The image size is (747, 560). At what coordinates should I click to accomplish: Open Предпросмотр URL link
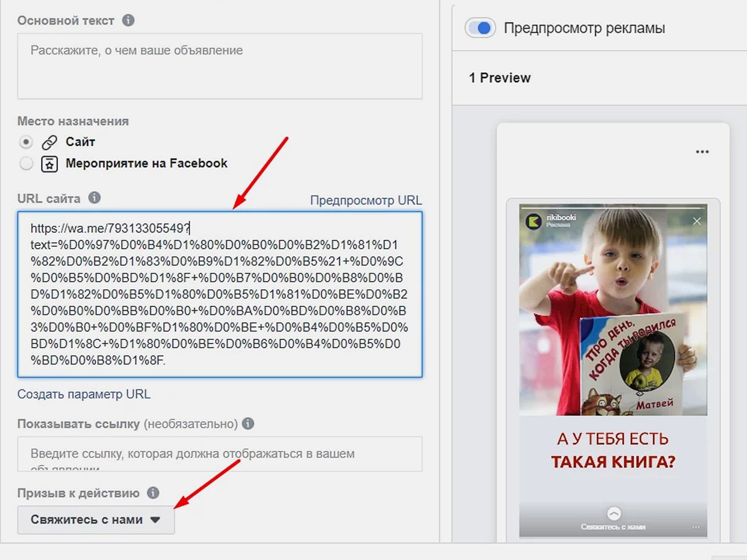[x=366, y=200]
